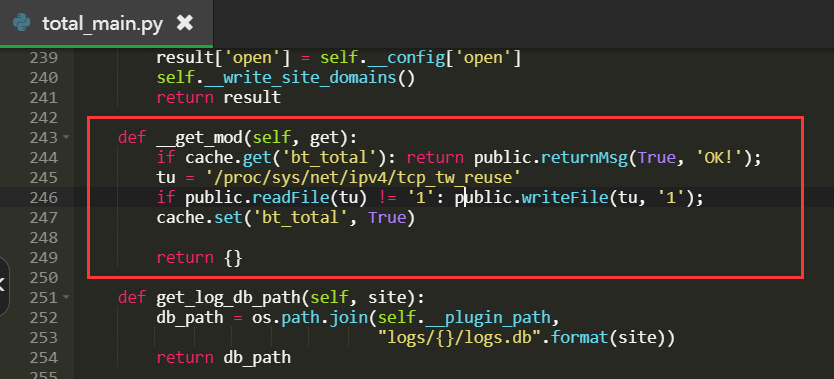Click line number 248 in the gutter
This screenshot has height=379, width=834.
[x=43, y=237]
